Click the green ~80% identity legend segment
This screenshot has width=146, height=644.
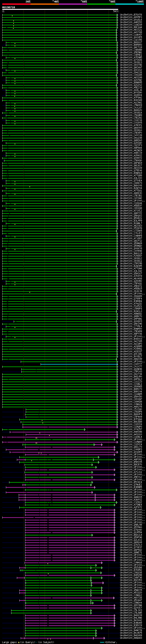[101, 4]
